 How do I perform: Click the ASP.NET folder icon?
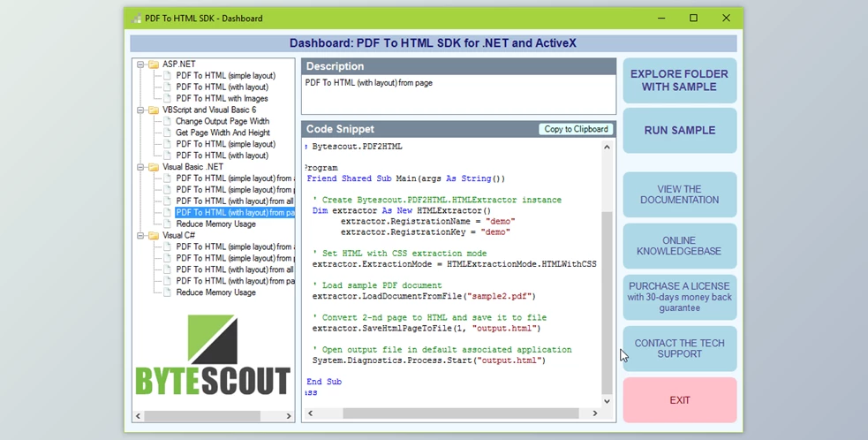pyautogui.click(x=154, y=64)
